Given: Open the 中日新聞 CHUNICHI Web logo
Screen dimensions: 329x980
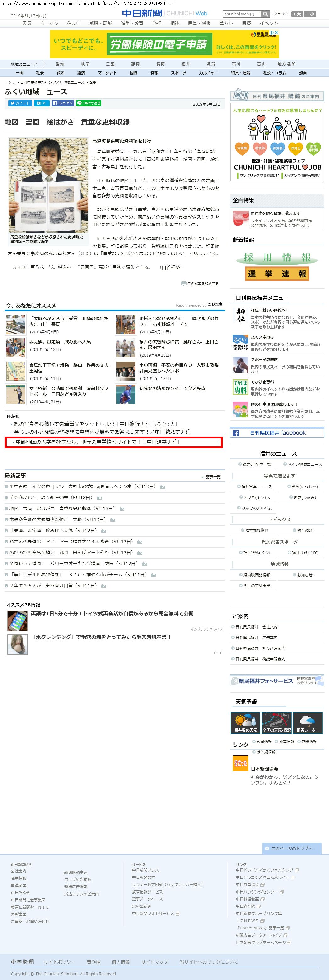Looking at the screenshot, I should [x=165, y=13].
